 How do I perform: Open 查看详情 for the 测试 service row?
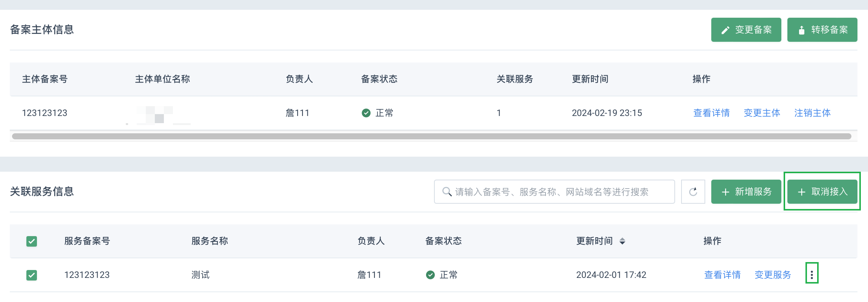722,275
